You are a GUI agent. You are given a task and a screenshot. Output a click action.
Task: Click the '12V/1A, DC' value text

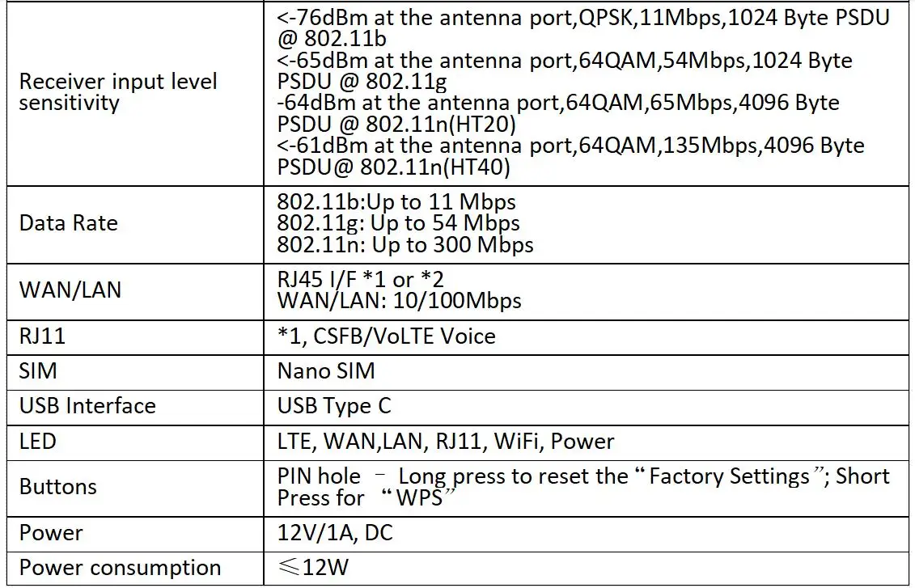coord(335,533)
